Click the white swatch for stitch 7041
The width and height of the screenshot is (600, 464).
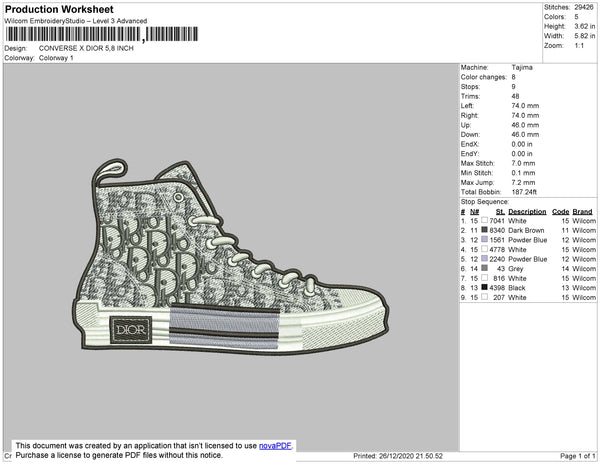tap(484, 220)
